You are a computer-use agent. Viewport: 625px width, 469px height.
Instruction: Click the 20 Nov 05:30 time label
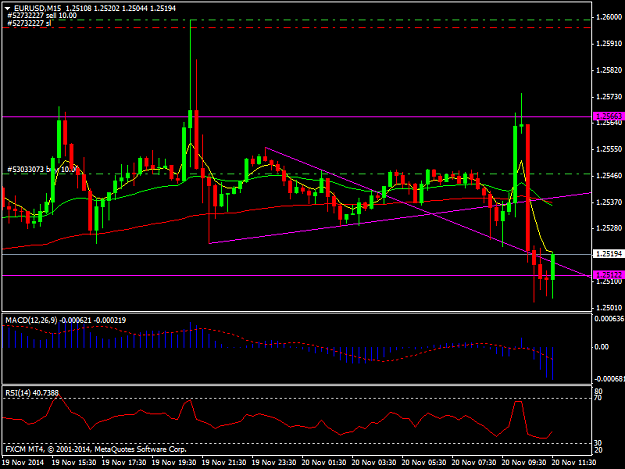click(x=424, y=463)
